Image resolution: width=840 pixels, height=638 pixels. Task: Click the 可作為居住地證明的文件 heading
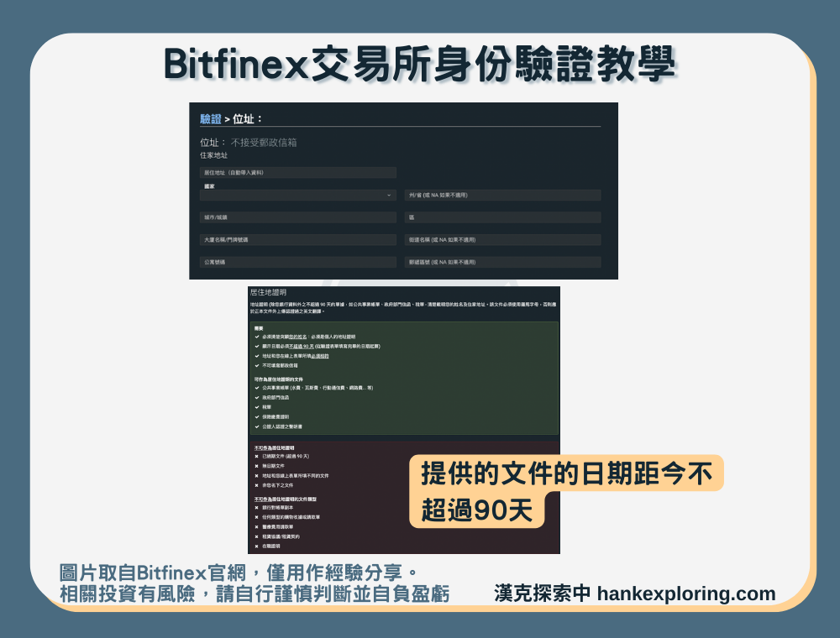[279, 379]
